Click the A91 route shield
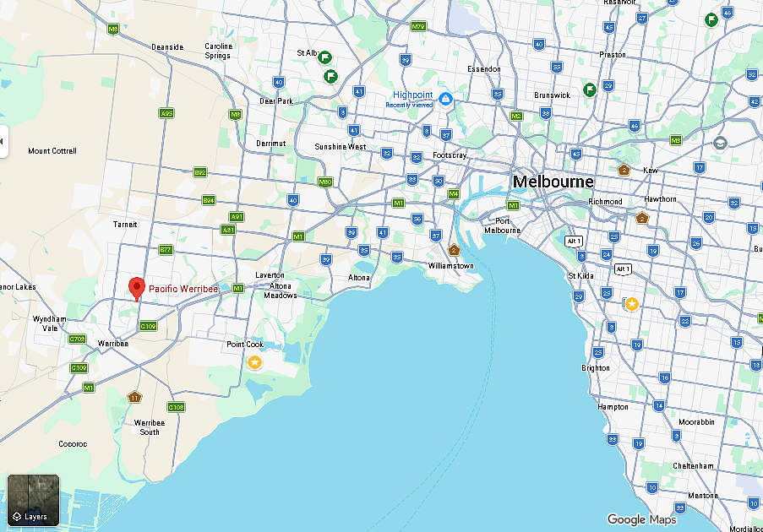The image size is (763, 532). (x=237, y=217)
